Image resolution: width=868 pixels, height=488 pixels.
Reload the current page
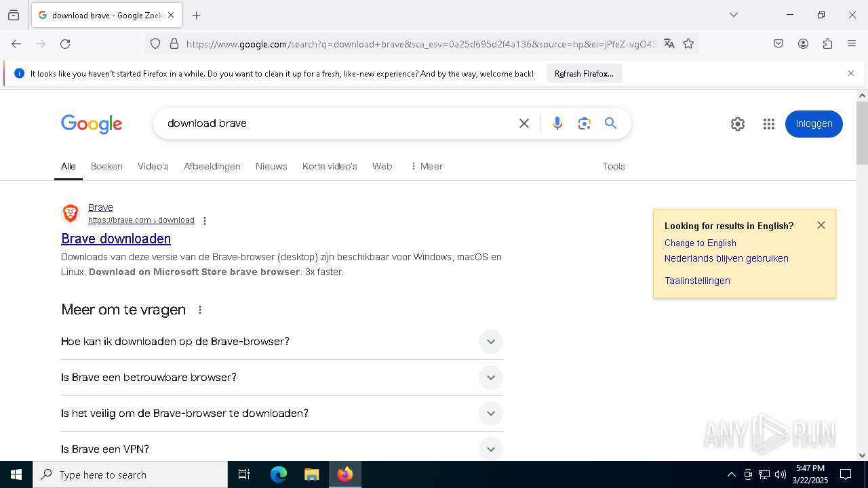click(65, 44)
